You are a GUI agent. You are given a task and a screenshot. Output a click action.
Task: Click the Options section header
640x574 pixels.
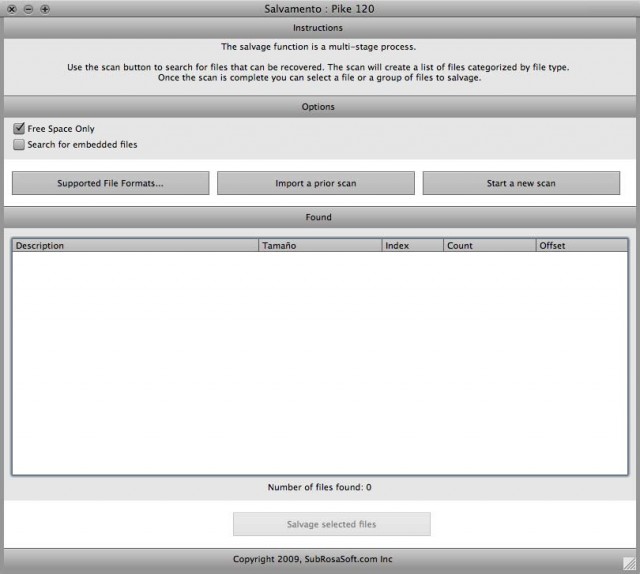pos(318,107)
